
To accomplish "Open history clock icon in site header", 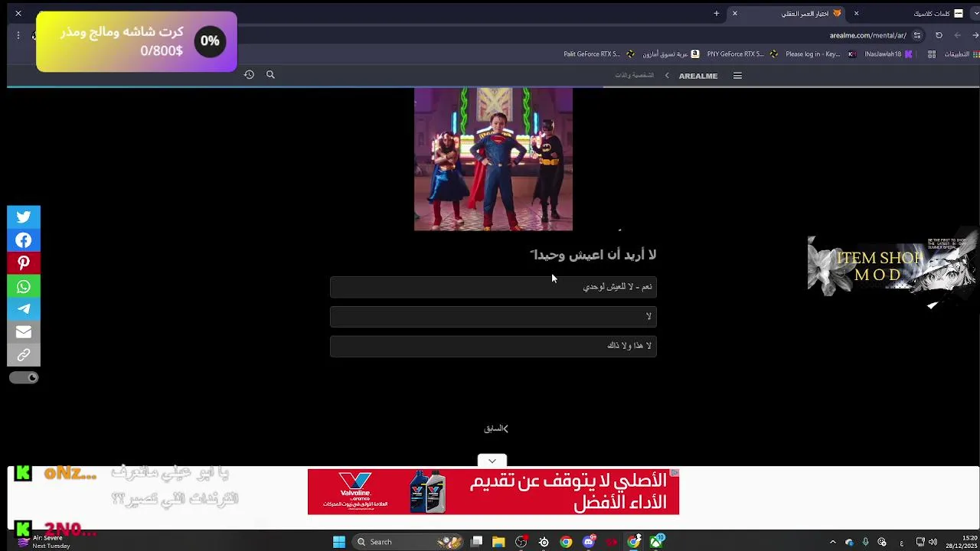I will (249, 74).
